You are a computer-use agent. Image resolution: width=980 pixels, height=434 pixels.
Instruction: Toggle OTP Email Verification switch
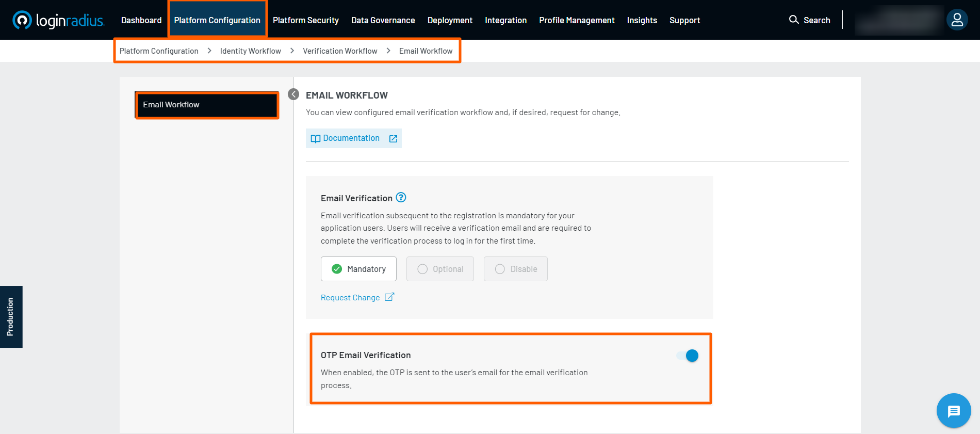688,356
